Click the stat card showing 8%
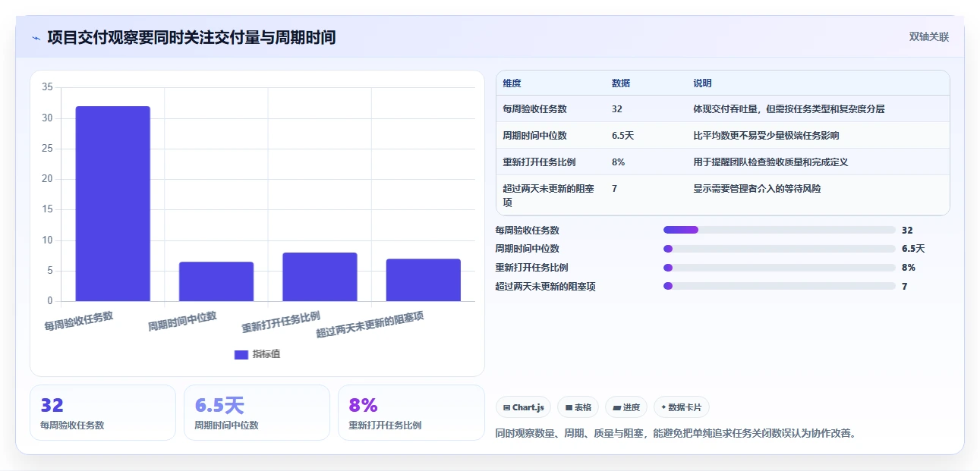The image size is (980, 471). tap(411, 413)
